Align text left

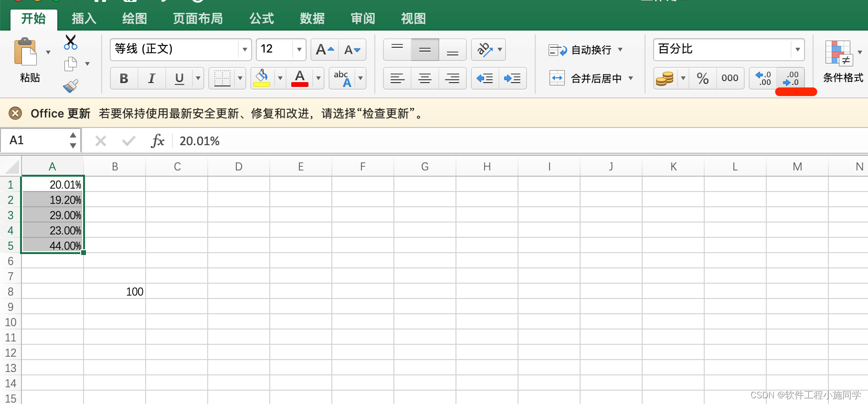(397, 78)
